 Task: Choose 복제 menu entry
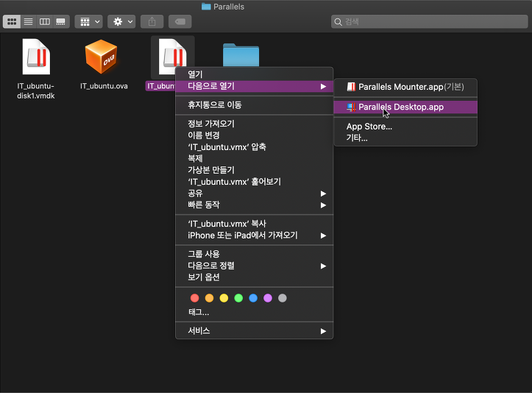pos(255,158)
